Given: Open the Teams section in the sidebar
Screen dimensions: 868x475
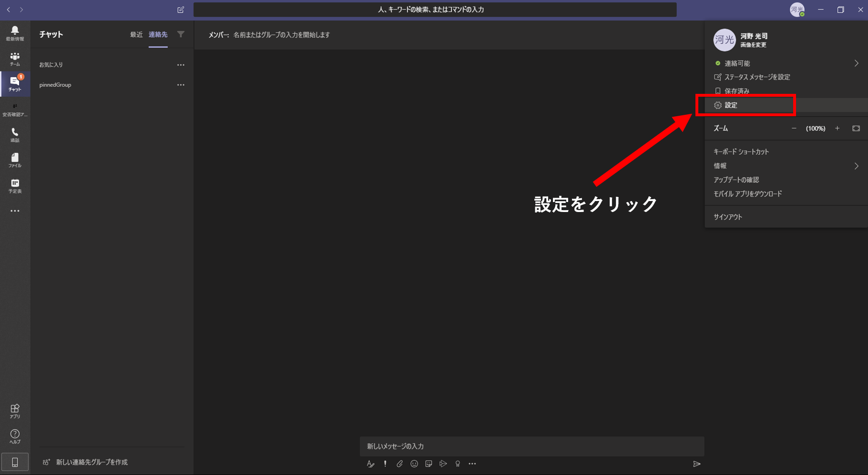Looking at the screenshot, I should [15, 59].
